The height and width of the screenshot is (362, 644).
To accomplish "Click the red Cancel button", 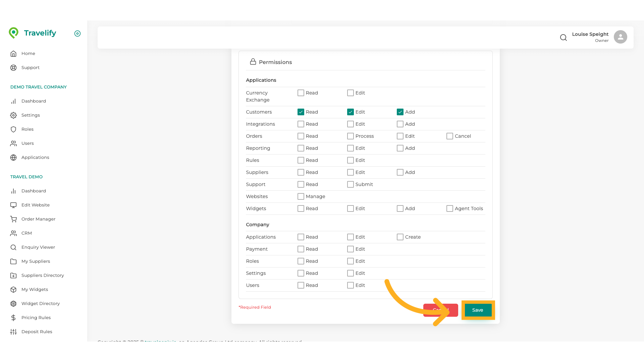I will click(431, 310).
